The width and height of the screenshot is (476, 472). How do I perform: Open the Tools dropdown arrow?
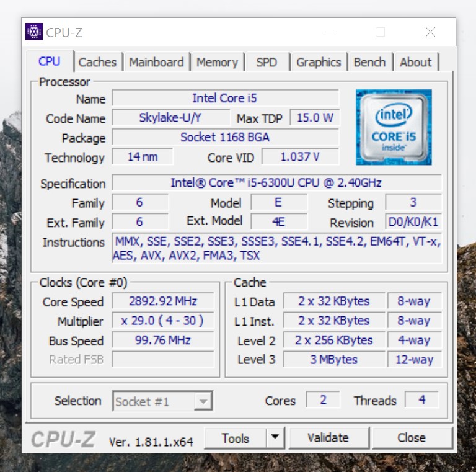[275, 438]
